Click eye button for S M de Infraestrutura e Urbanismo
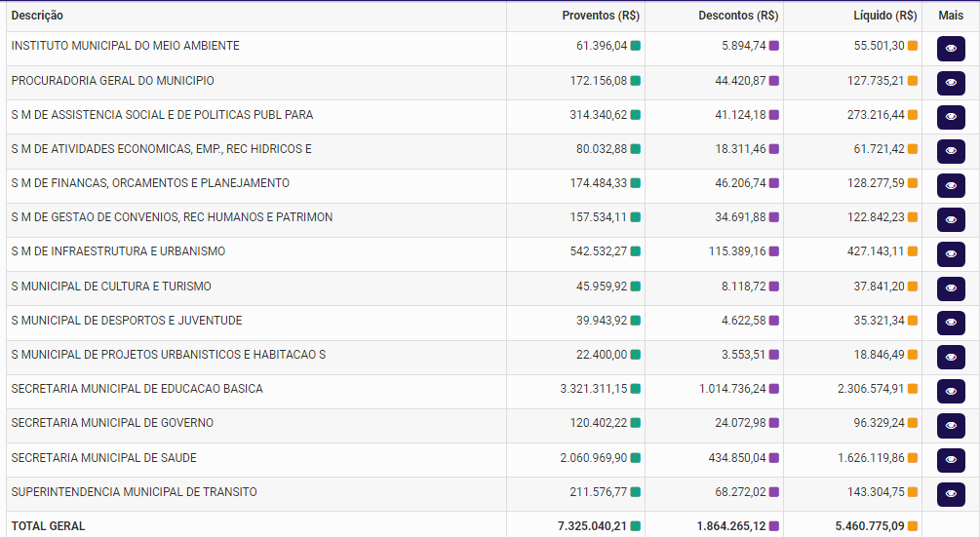Viewport: 980px width, 537px height. tap(950, 254)
